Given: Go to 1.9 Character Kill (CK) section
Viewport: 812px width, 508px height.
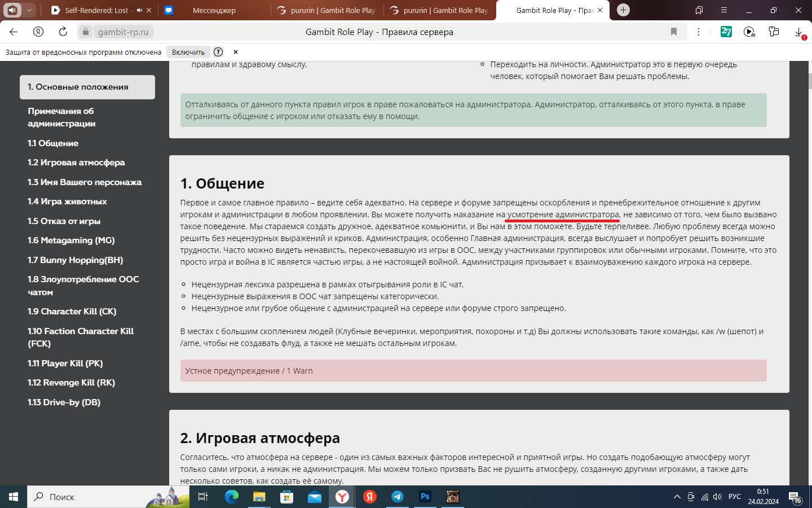Looking at the screenshot, I should (72, 312).
